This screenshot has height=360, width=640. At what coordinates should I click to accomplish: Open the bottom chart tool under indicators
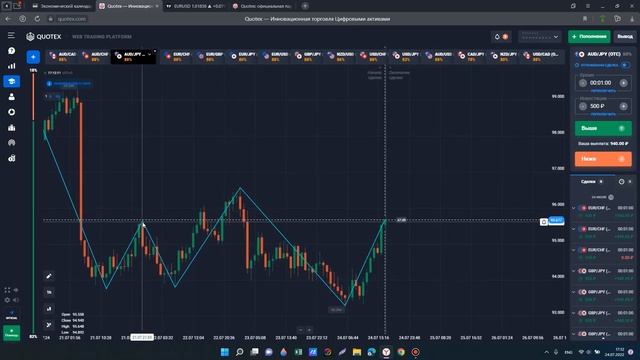pyautogui.click(x=49, y=325)
